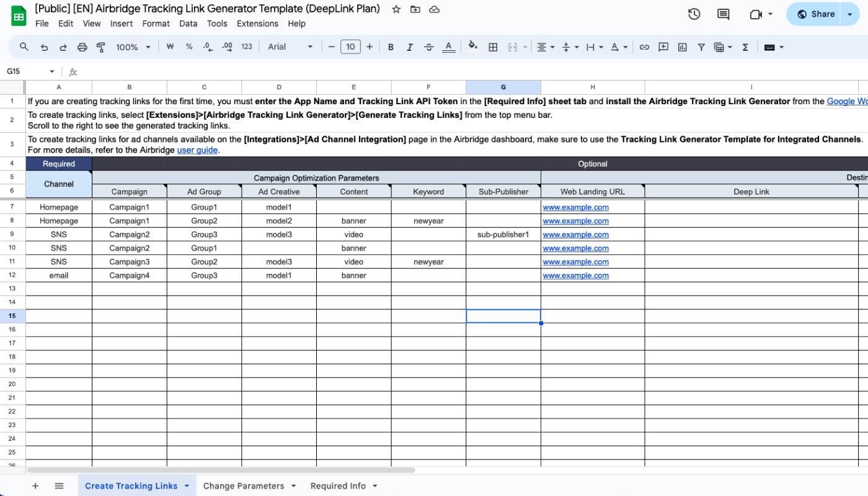868x496 pixels.
Task: Format as percent icon
Action: pyautogui.click(x=189, y=47)
